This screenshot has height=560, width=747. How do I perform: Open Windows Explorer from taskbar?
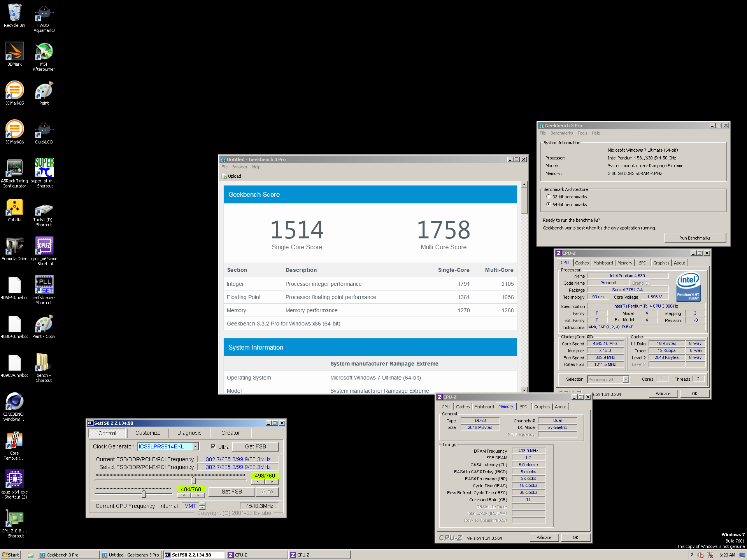tap(31, 555)
